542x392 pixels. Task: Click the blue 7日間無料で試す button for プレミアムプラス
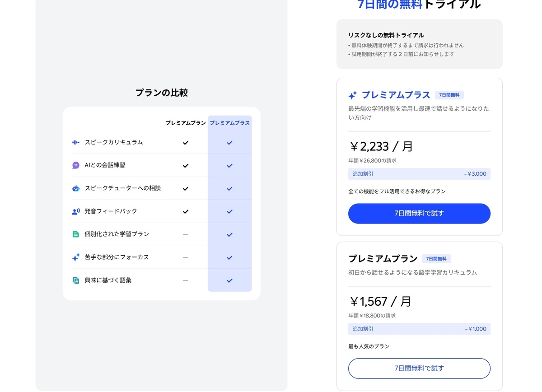419,213
